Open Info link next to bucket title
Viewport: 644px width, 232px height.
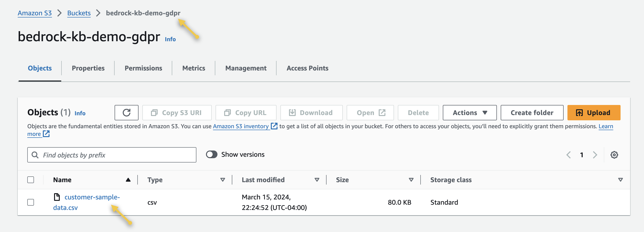(x=170, y=39)
